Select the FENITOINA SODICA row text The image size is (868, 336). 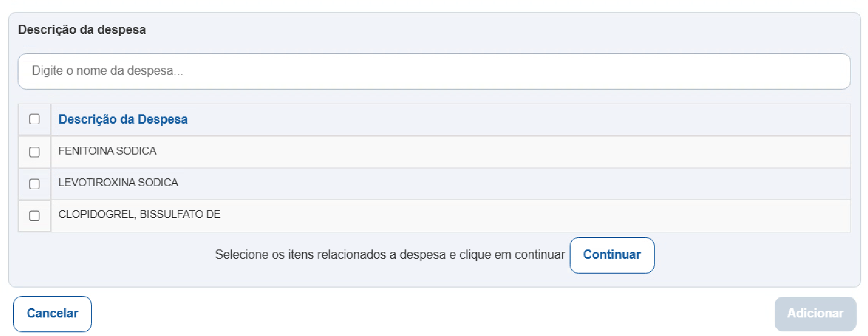(107, 151)
